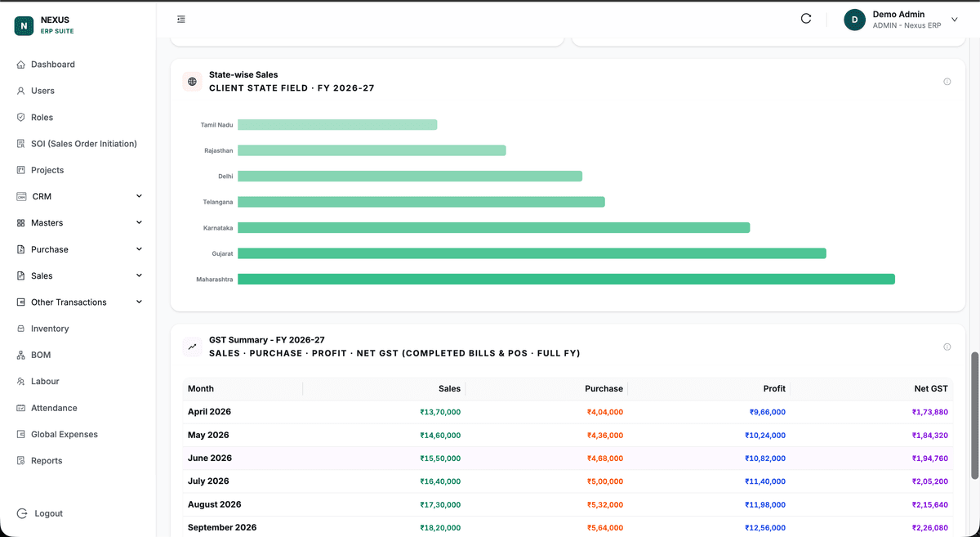Click the CRM sidebar icon
Viewport: 980px width, 537px height.
(21, 196)
